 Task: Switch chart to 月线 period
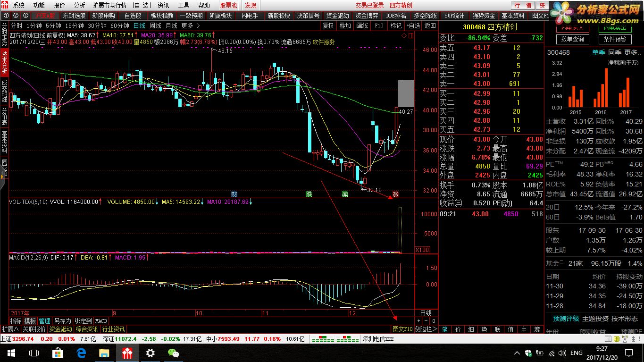171,25
